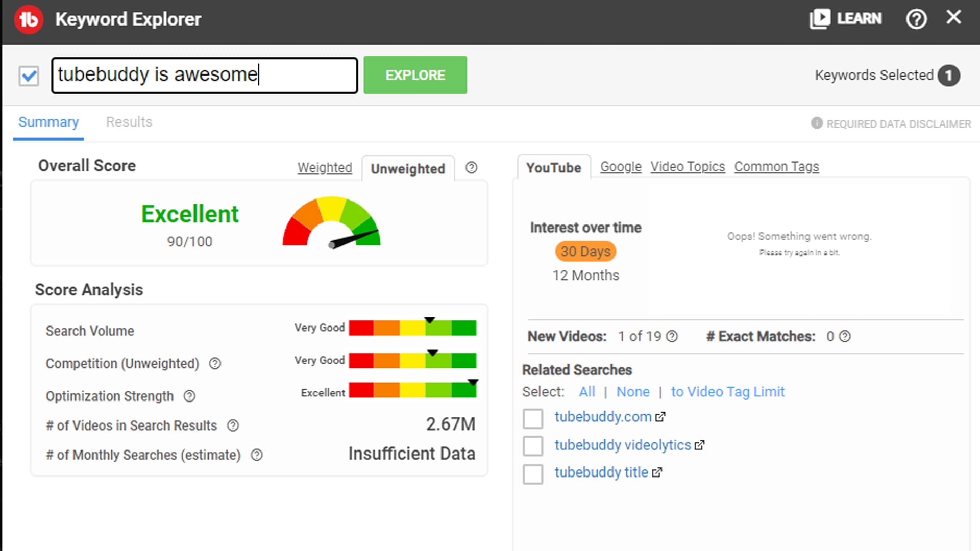The height and width of the screenshot is (551, 980).
Task: Switch to the Summary tab
Action: pos(48,122)
